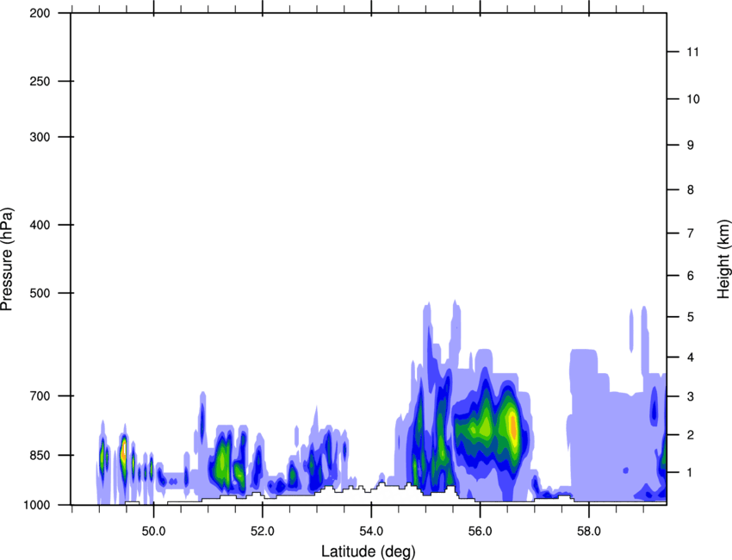Click the 300 pressure tick label

coord(40,137)
